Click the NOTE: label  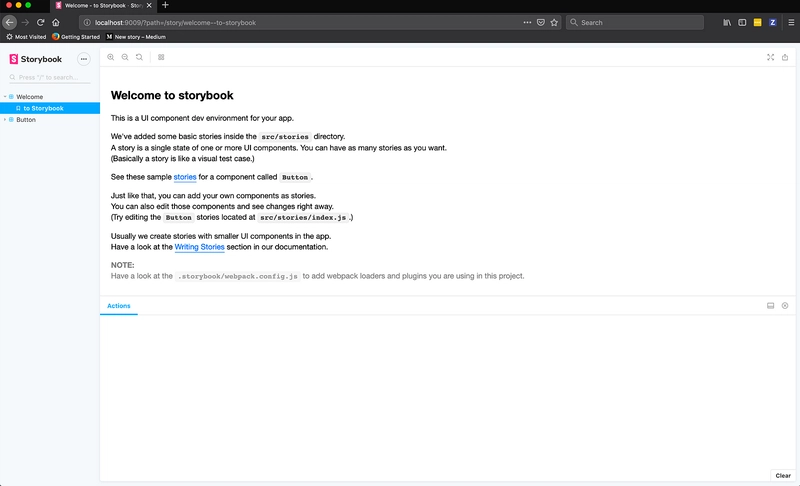(122, 265)
